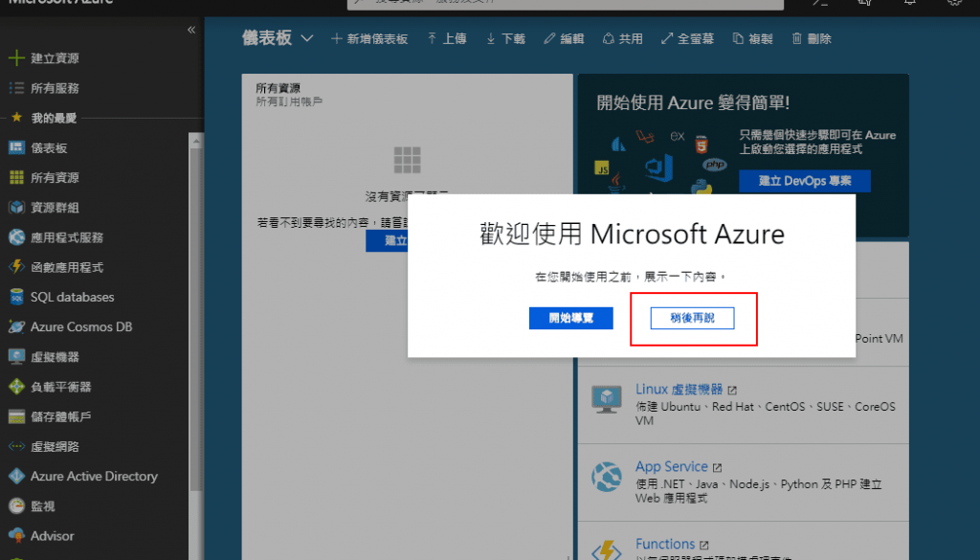Click 編輯 edit toolbar item
Screen dimensions: 980x560
[x=564, y=38]
